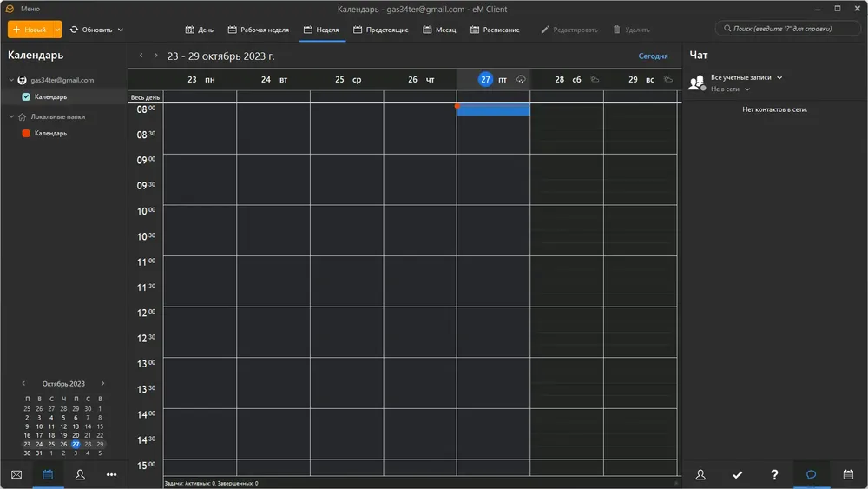
Task: Toggle the local red Календарь checkbox
Action: click(25, 133)
